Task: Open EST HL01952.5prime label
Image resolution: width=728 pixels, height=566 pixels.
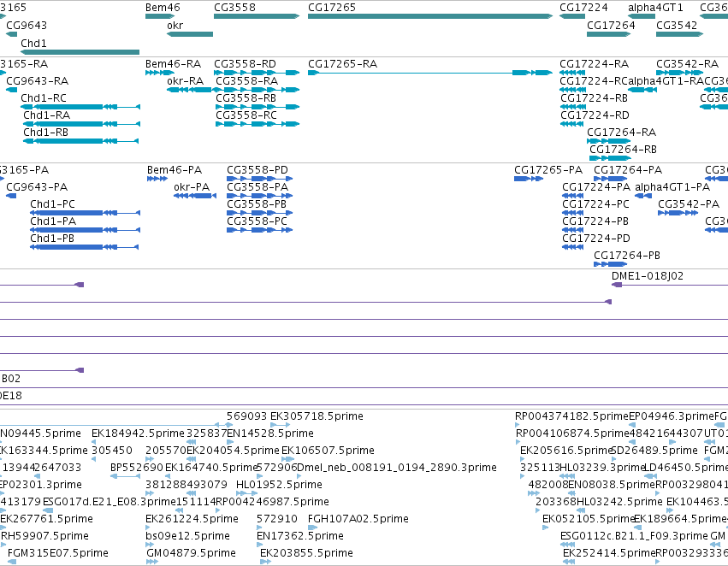Action: click(x=279, y=485)
